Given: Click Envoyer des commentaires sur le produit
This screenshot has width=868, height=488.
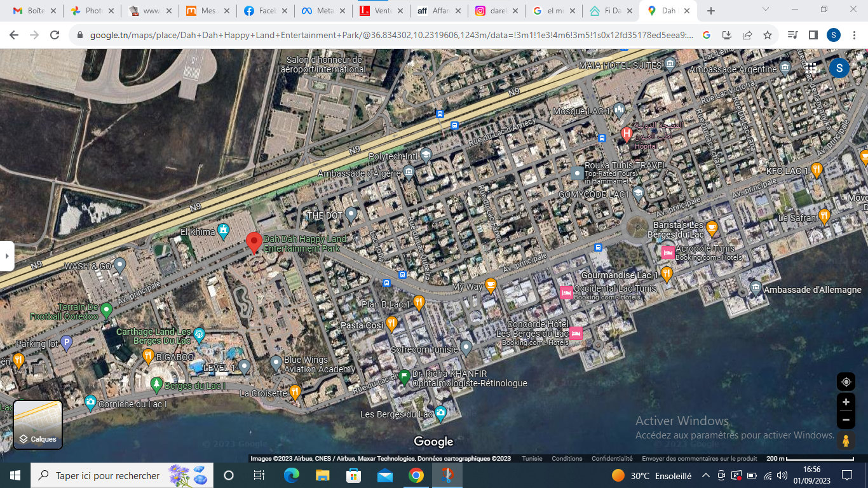Looking at the screenshot, I should [700, 458].
